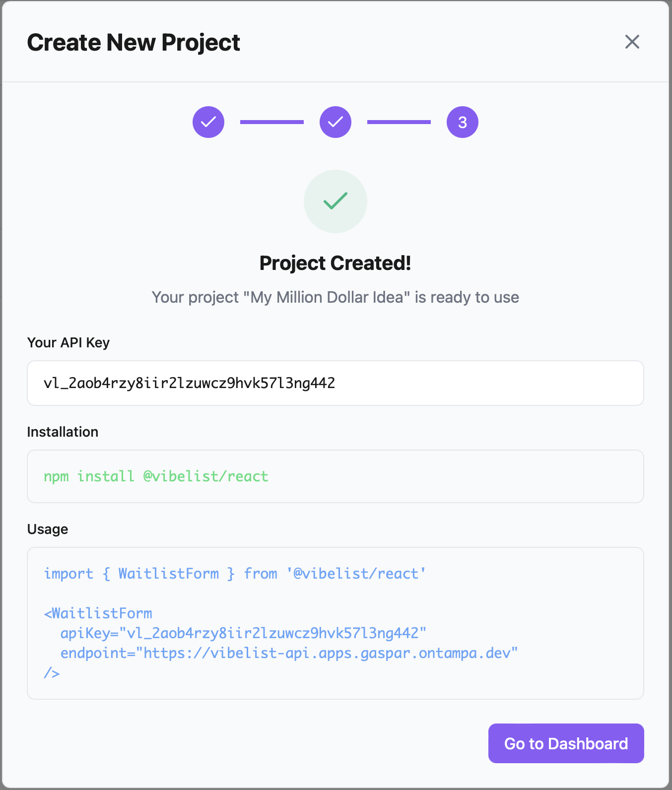This screenshot has width=672, height=790.
Task: Click the "Your API Key" label
Action: pos(68,342)
